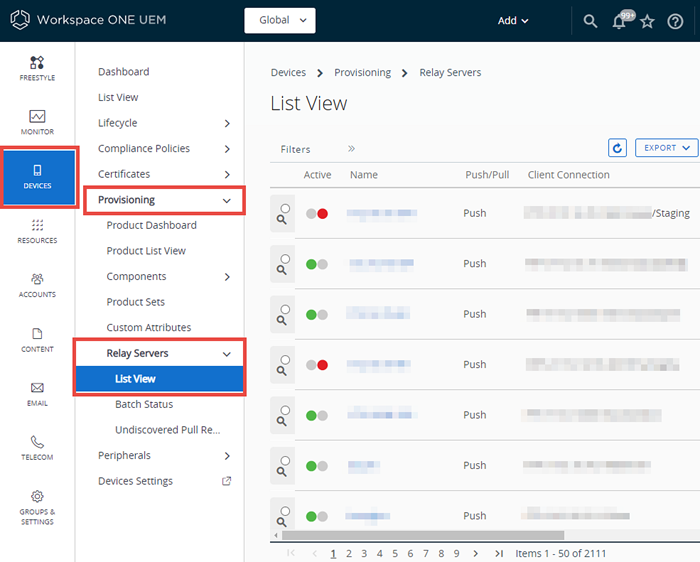
Task: Click Devices breadcrumb link
Action: pyautogui.click(x=288, y=72)
